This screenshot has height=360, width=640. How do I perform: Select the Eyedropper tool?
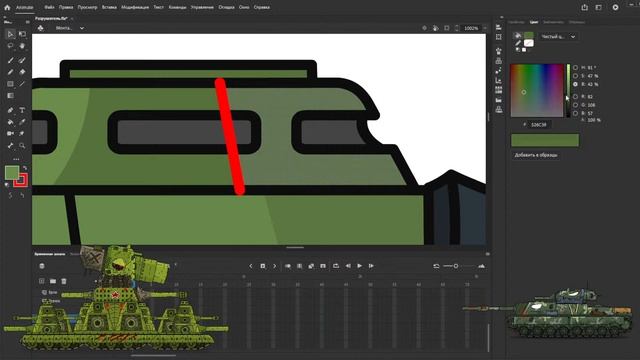point(22,122)
